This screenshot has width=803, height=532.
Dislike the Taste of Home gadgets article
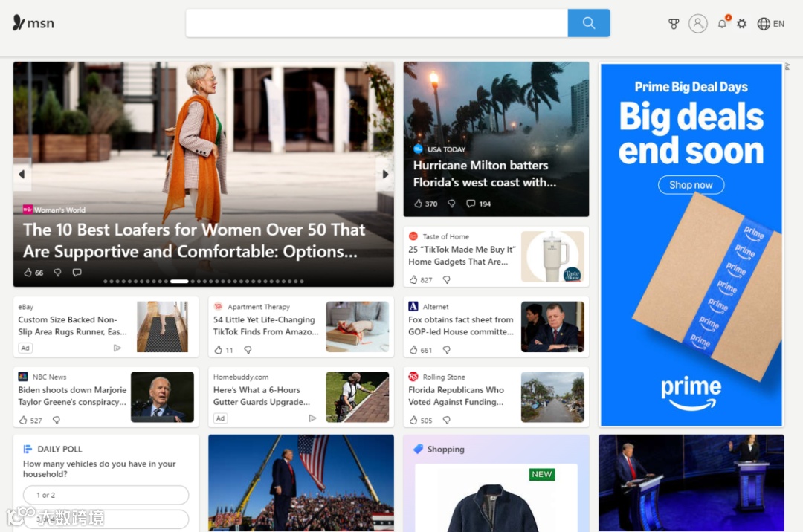[x=447, y=280]
